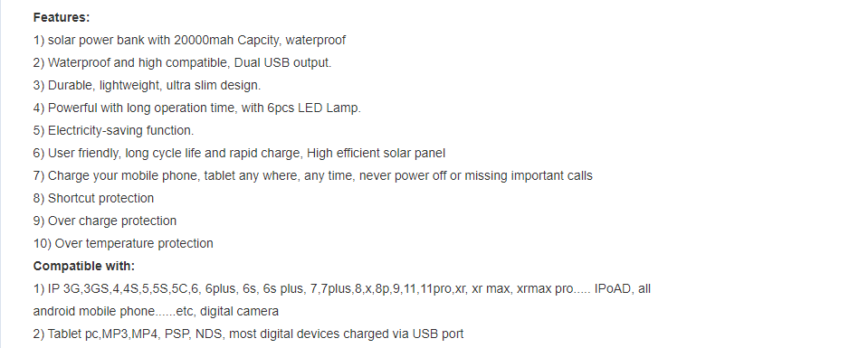Click the text xrmax pro

click(x=545, y=289)
